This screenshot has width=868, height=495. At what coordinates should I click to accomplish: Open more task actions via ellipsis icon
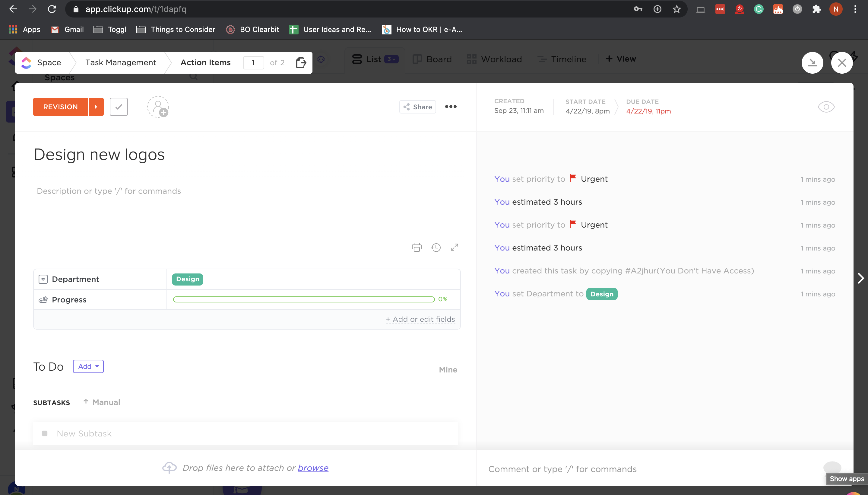tap(451, 107)
